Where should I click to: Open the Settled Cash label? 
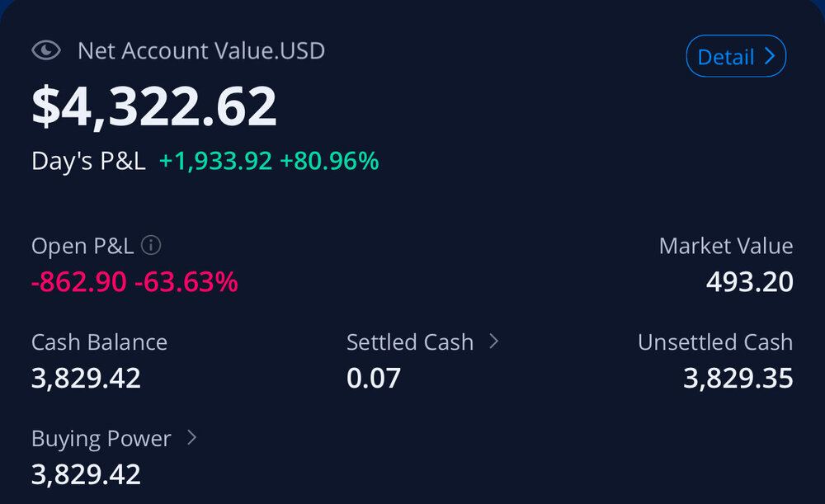pos(410,342)
